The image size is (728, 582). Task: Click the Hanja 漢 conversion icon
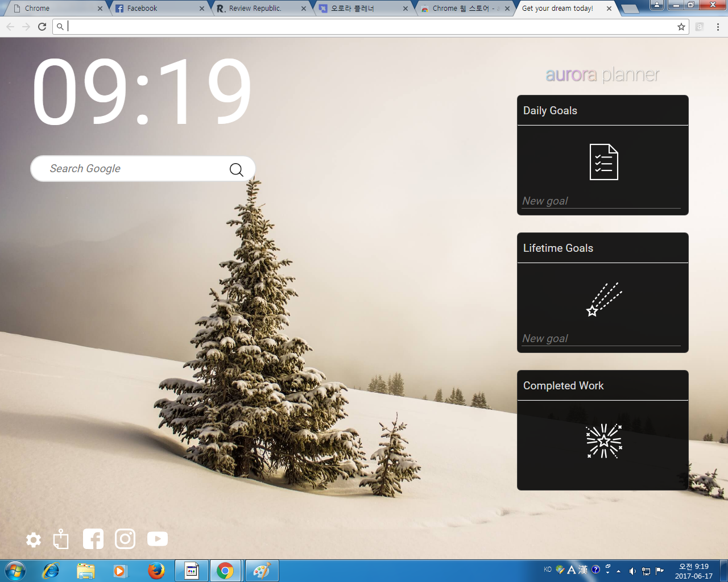[x=583, y=569]
